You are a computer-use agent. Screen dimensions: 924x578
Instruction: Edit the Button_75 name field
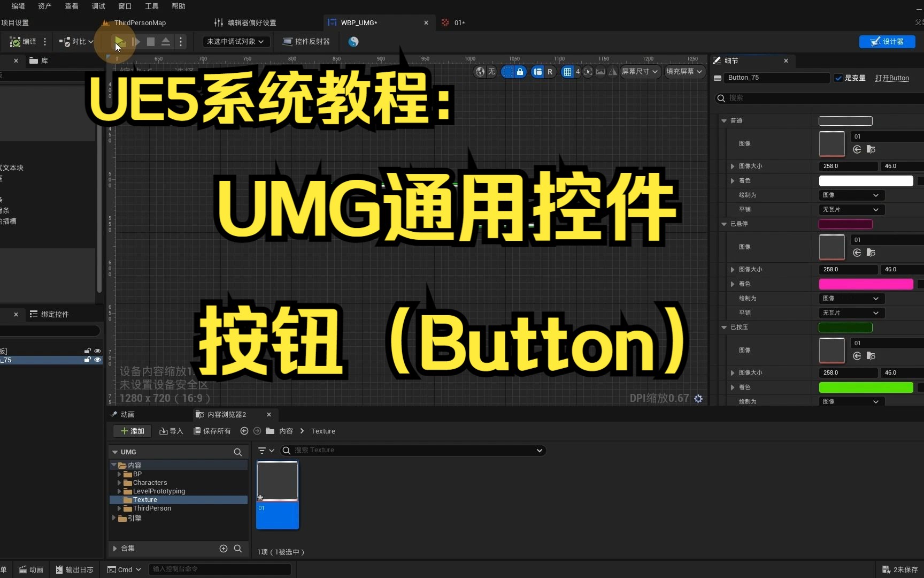(x=777, y=78)
